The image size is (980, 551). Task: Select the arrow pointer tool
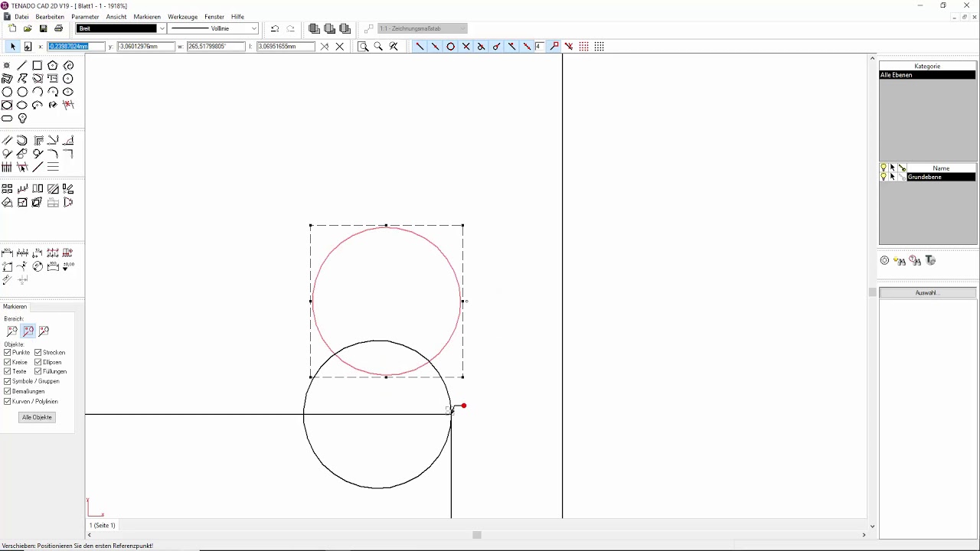(12, 47)
